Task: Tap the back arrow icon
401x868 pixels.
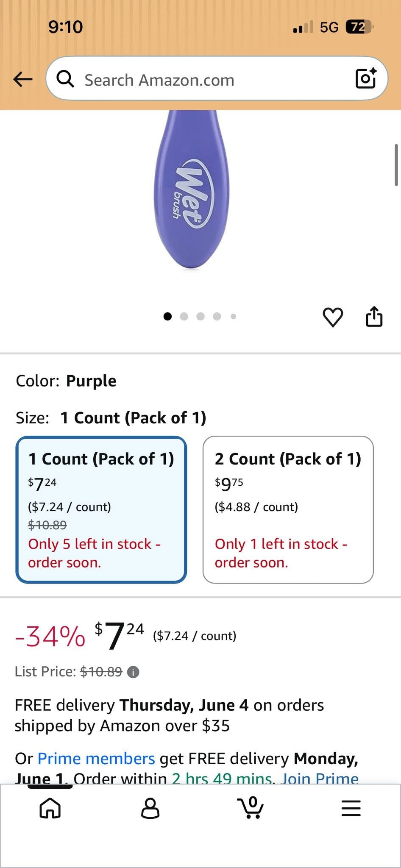Action: [x=23, y=79]
